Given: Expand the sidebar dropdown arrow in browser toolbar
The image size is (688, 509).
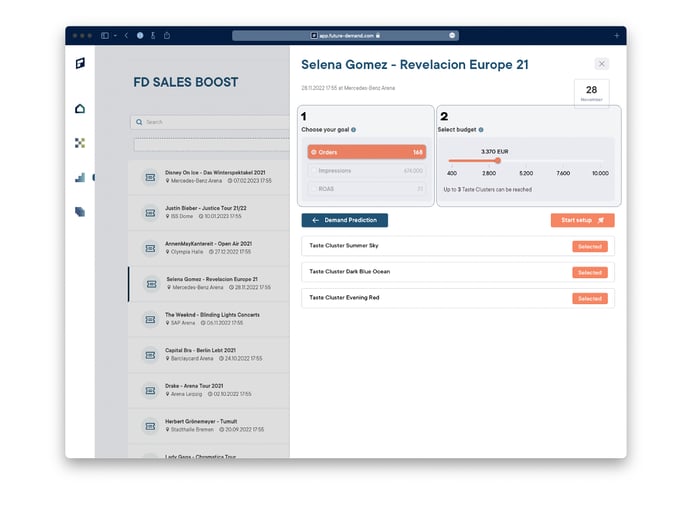Looking at the screenshot, I should point(115,36).
